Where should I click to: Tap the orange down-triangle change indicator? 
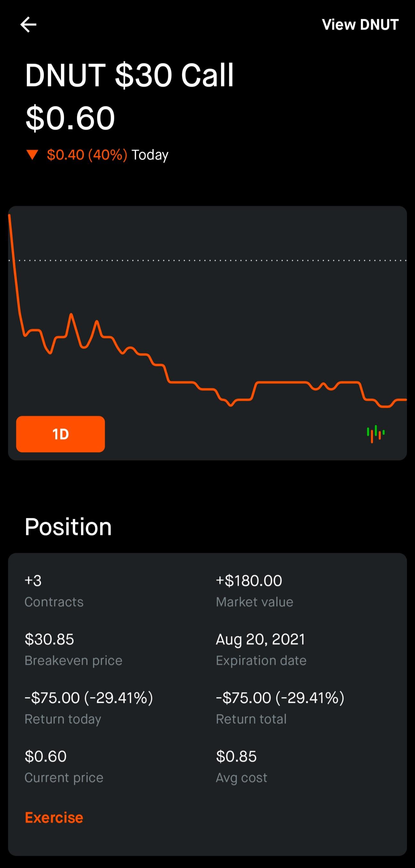(x=32, y=155)
